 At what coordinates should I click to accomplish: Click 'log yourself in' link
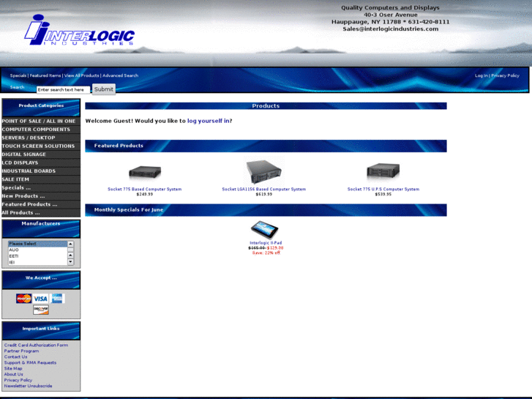[x=209, y=121]
